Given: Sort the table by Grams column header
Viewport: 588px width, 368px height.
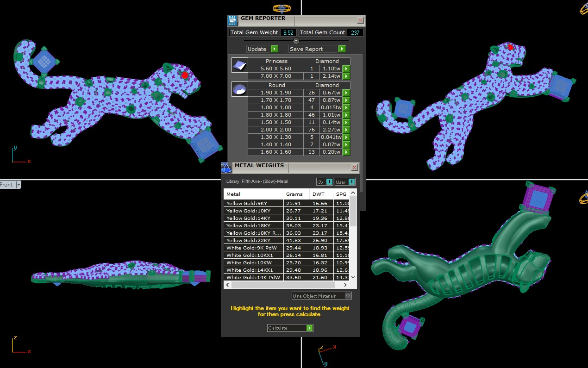Looking at the screenshot, I should tap(294, 194).
